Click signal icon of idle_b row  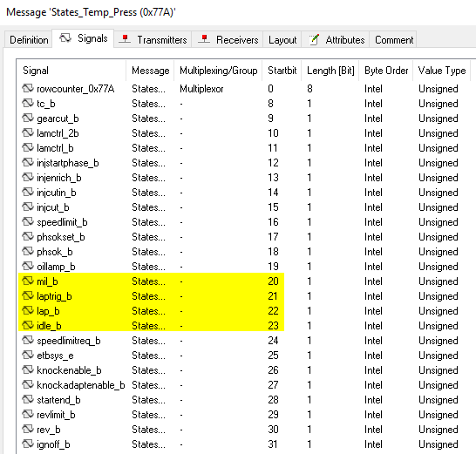(x=28, y=326)
